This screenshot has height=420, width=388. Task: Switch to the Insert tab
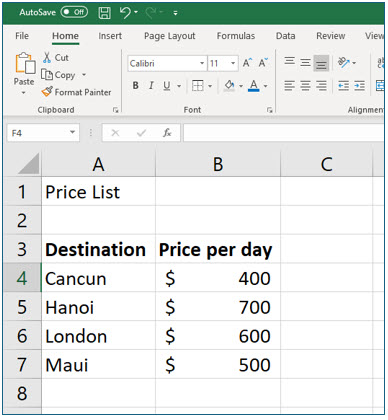pyautogui.click(x=110, y=36)
